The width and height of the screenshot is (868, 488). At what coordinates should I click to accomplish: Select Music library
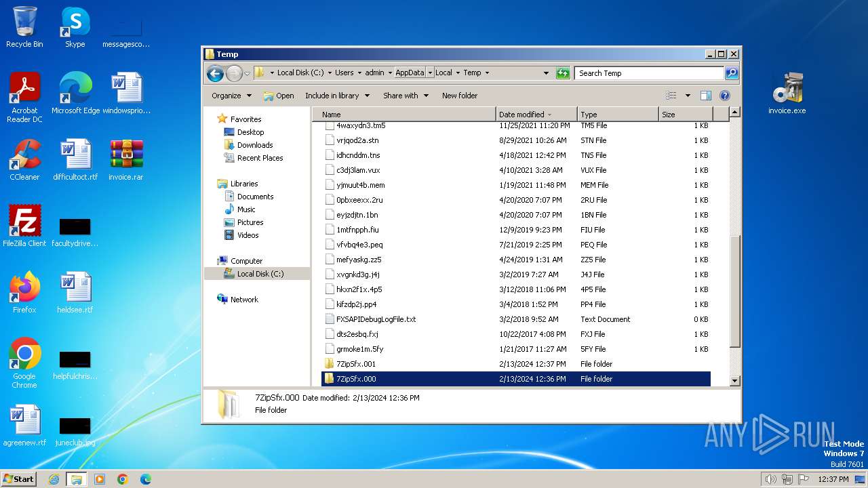point(246,209)
